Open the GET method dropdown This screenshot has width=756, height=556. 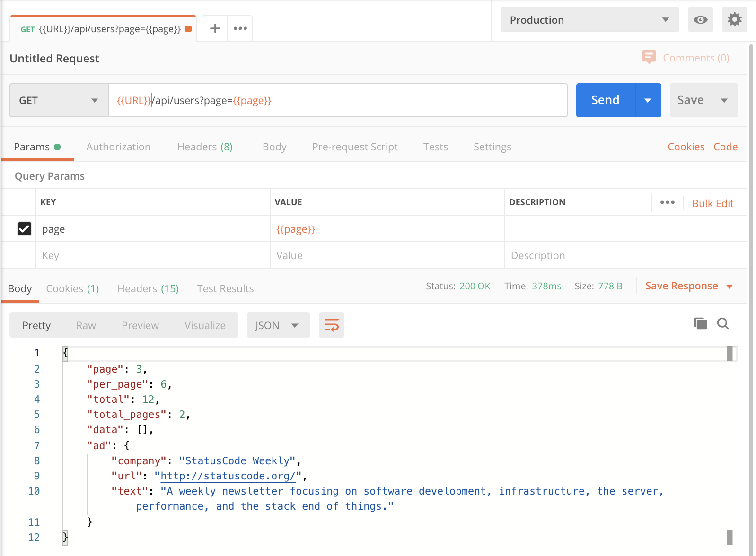[59, 100]
